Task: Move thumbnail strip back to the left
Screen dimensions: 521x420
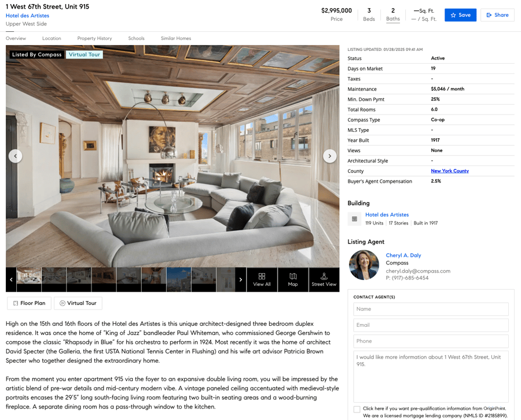Action: pos(11,279)
